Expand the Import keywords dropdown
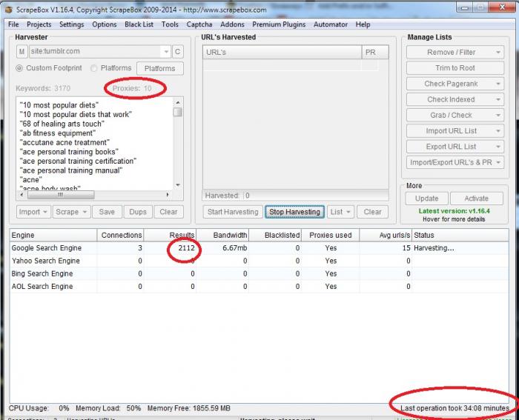The height and width of the screenshot is (420, 519). click(33, 212)
